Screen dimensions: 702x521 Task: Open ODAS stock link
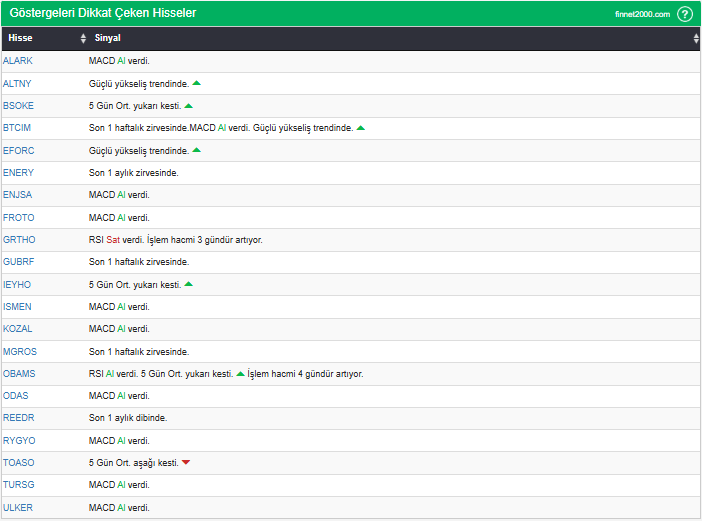[15, 396]
